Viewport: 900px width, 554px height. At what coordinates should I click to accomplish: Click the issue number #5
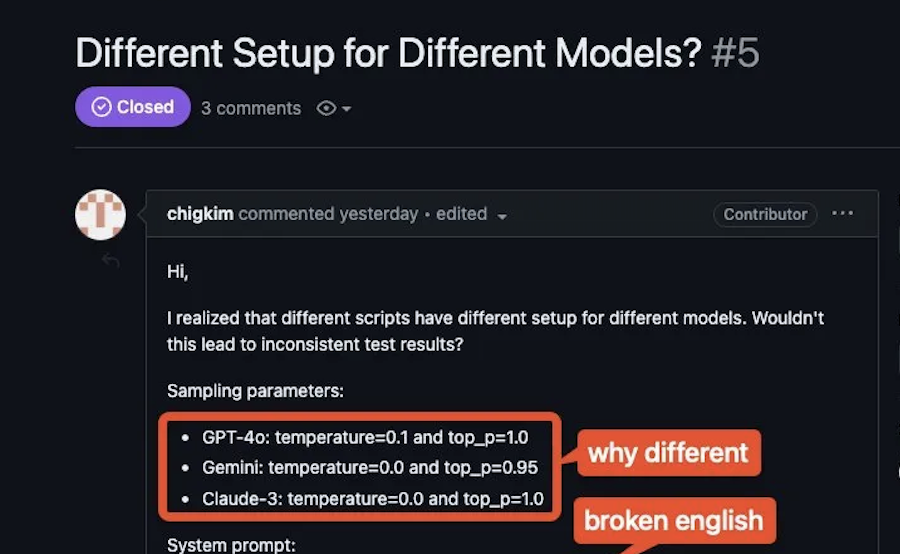tap(734, 53)
